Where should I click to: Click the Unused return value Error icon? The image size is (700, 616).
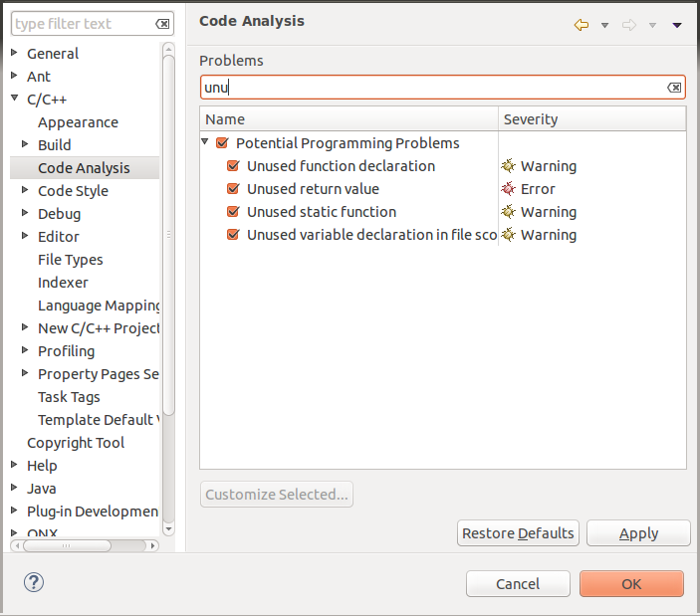509,189
